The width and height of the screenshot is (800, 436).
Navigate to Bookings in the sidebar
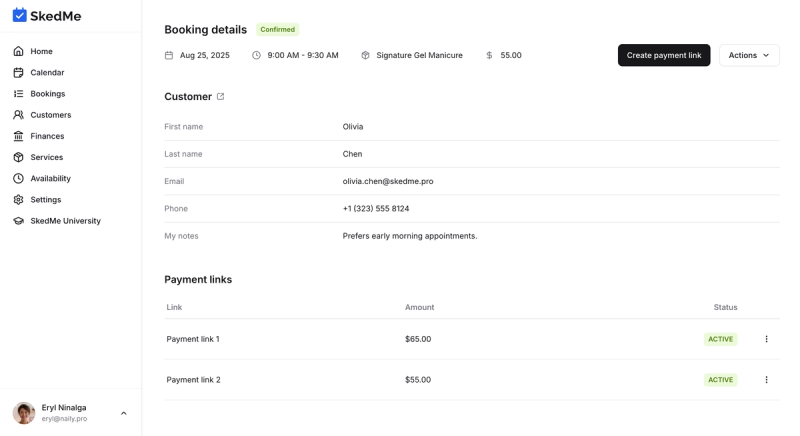point(48,94)
